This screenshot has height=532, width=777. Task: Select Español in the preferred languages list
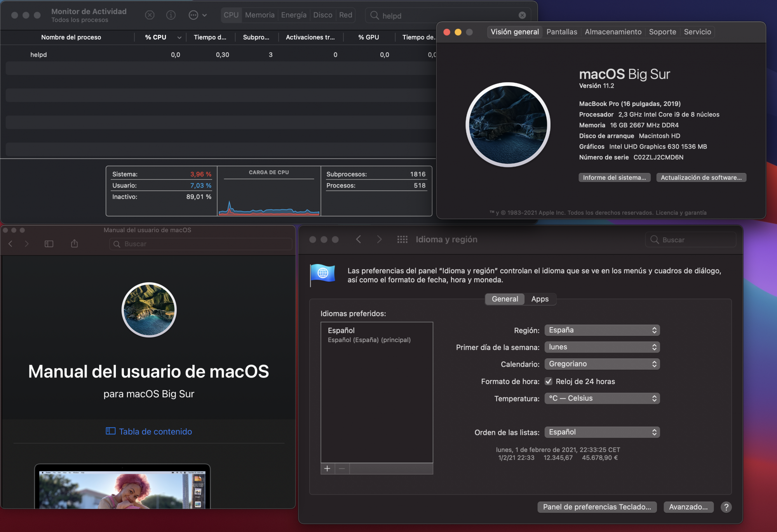tap(377, 335)
